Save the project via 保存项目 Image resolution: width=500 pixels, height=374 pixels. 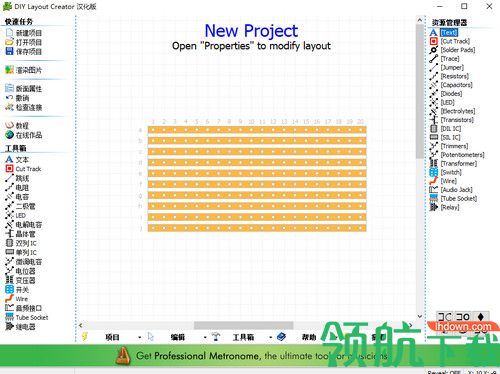pos(24,52)
